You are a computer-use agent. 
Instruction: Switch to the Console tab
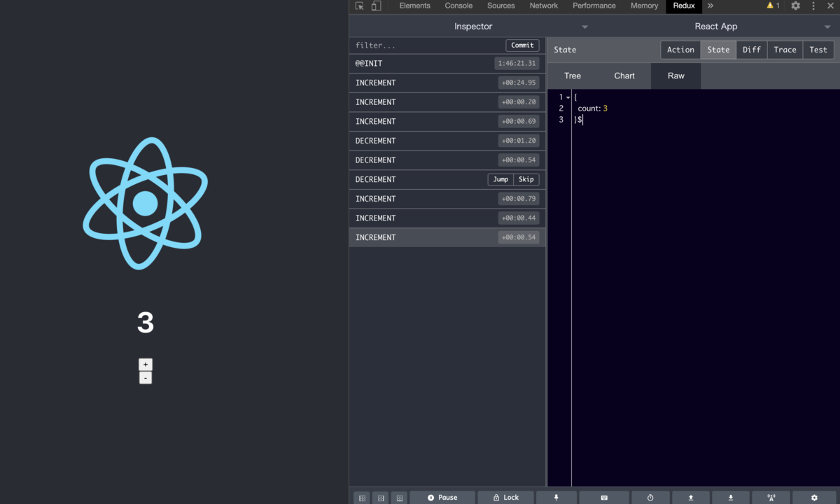[458, 6]
